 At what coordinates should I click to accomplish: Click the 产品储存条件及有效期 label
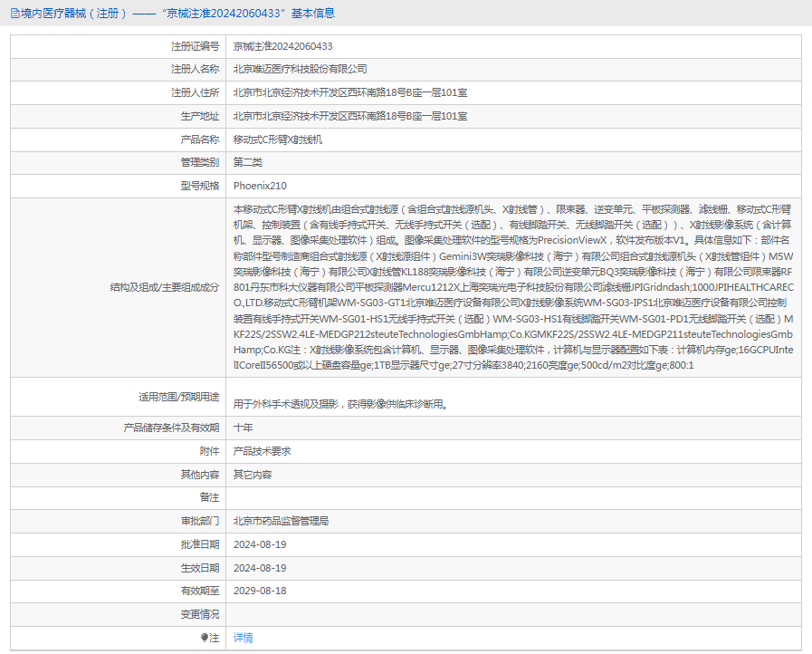(x=171, y=428)
